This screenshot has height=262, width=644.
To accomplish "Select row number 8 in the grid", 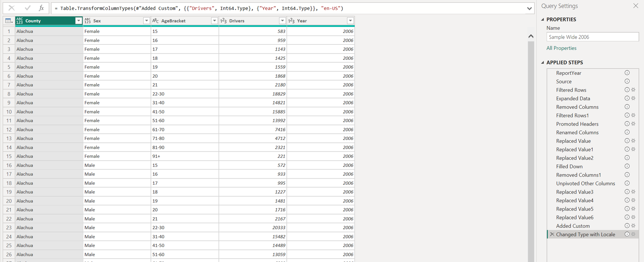I will click(x=9, y=94).
